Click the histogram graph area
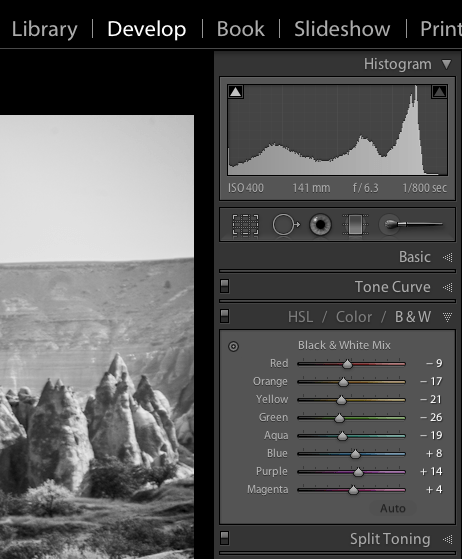 [x=337, y=130]
